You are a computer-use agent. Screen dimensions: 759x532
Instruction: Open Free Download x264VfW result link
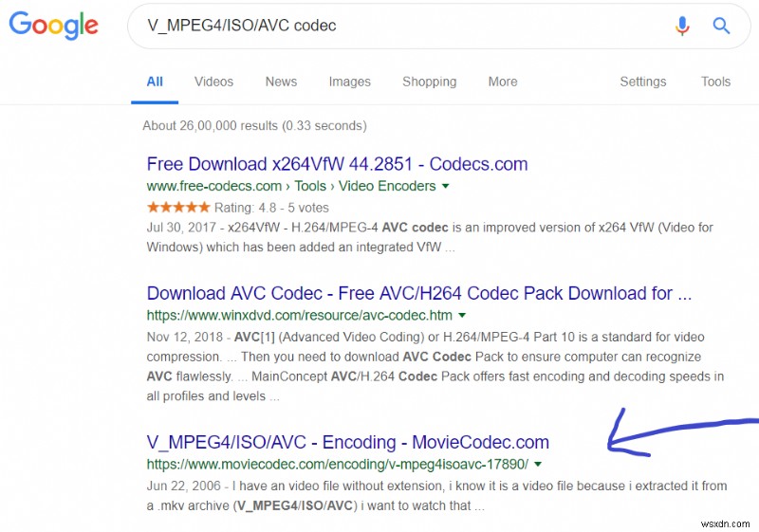click(337, 164)
